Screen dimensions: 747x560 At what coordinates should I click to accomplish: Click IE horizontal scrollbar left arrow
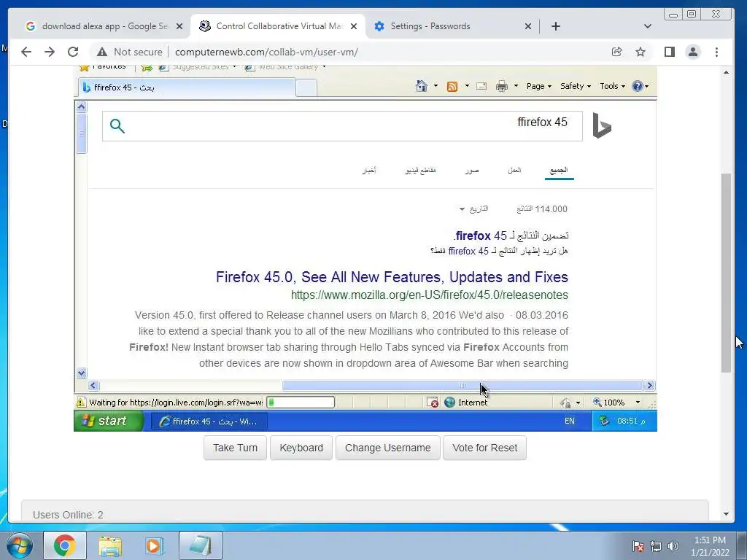tap(93, 385)
